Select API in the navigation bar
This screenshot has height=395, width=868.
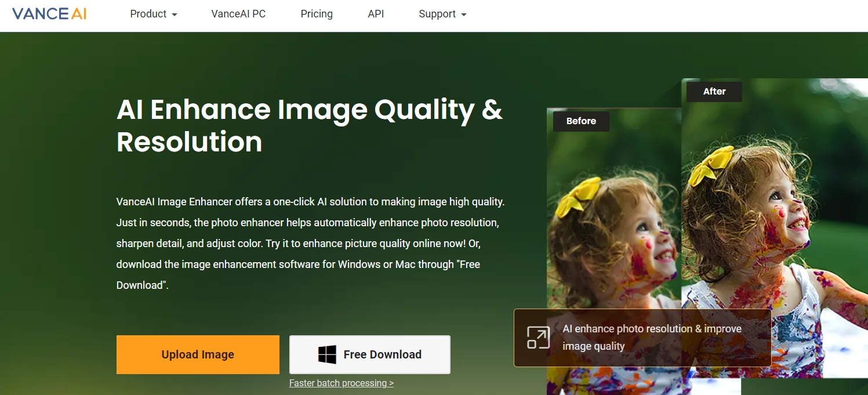(x=376, y=14)
